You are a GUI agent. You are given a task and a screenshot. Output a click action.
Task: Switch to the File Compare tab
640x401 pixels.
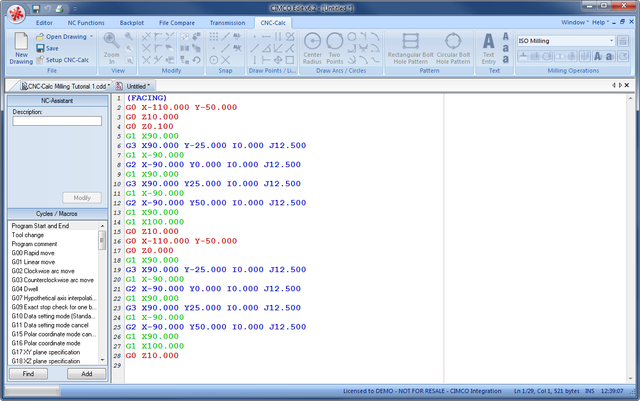[x=177, y=23]
